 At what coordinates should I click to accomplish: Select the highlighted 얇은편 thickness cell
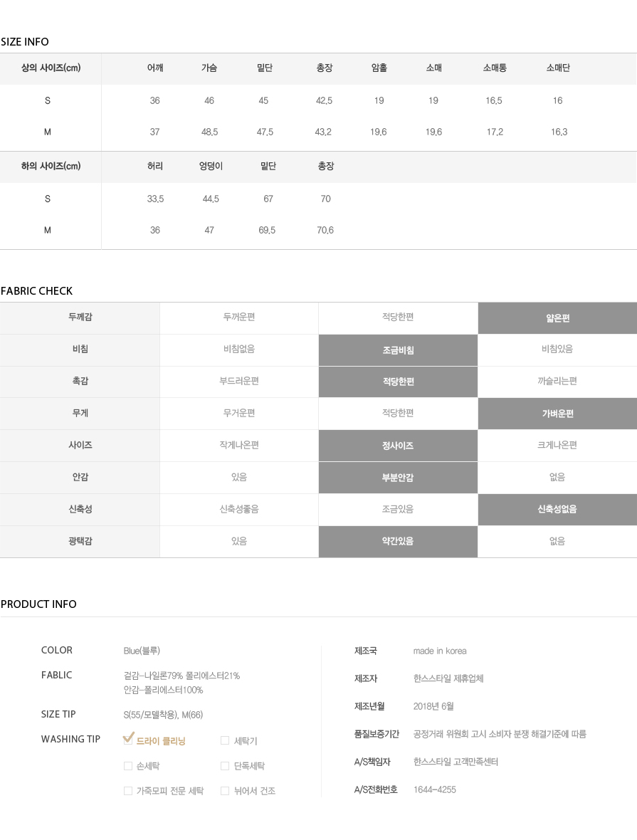[x=557, y=318]
